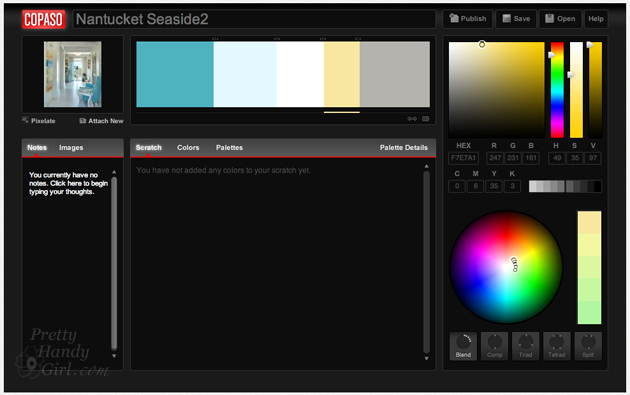Pick the top yellow blend swatch

589,222
